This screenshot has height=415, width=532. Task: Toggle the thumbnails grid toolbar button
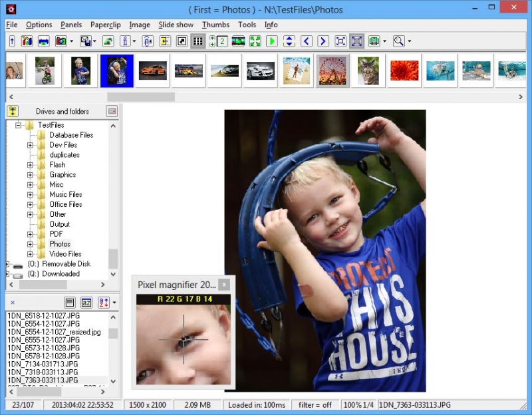click(x=198, y=41)
